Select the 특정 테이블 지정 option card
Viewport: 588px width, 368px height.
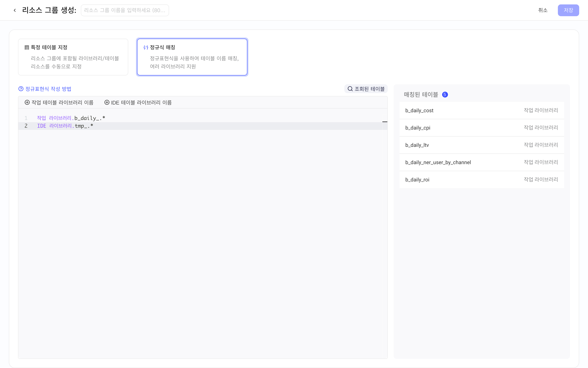[x=73, y=57]
